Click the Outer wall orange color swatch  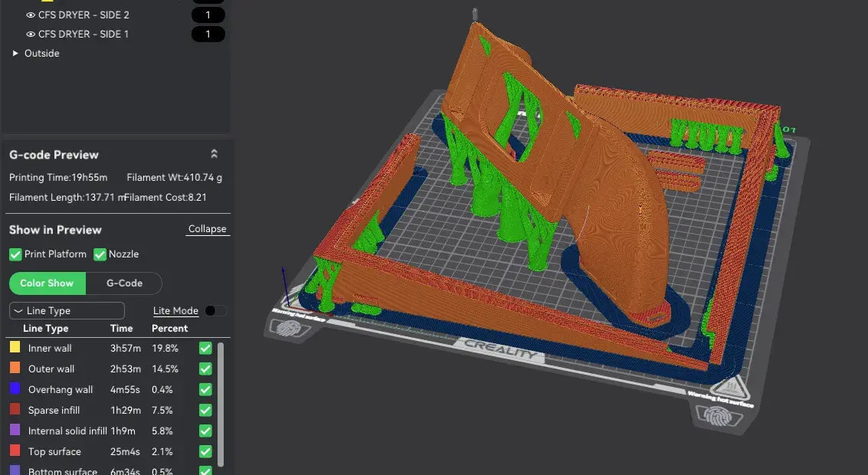point(15,368)
